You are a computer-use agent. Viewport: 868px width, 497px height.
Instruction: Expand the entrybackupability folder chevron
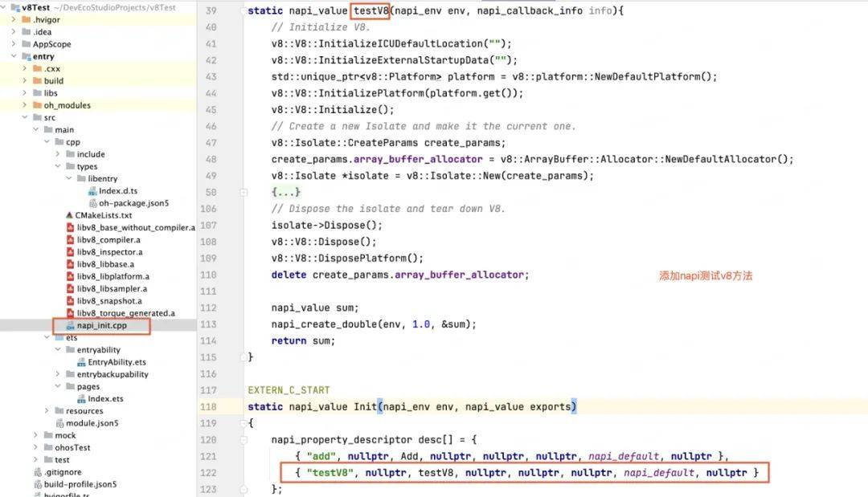tap(58, 374)
